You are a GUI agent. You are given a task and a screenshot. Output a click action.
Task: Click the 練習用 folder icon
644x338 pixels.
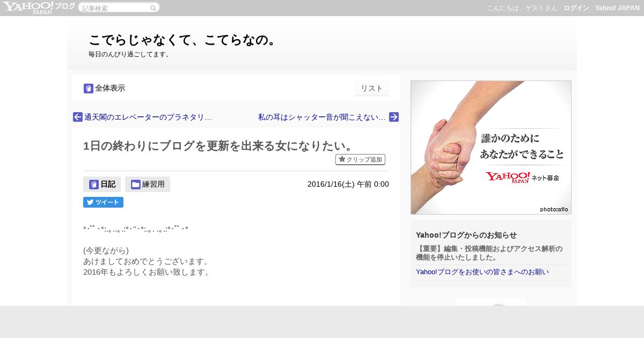tap(136, 185)
